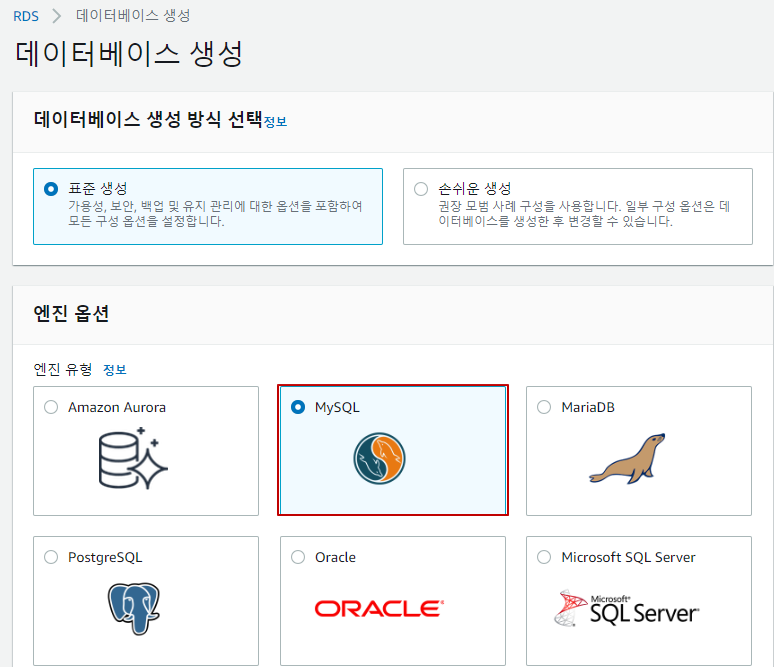Click the Microsoft SQL Server logo
774x667 pixels.
click(x=626, y=608)
